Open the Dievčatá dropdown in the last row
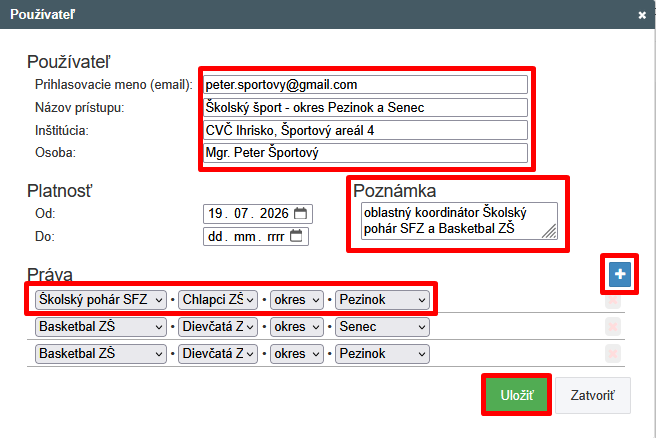The image size is (656, 438). [x=218, y=354]
